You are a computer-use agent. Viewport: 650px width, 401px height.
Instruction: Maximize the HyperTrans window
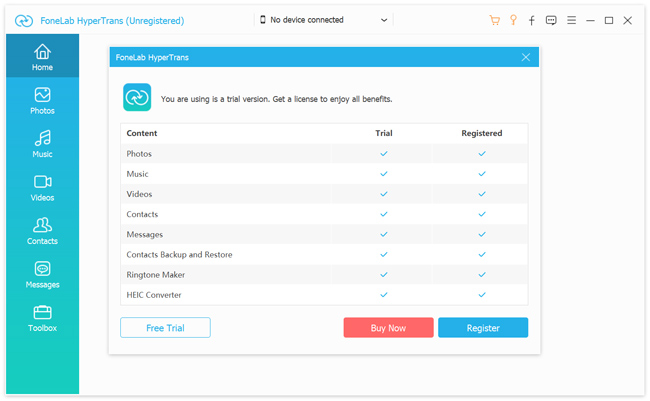609,20
